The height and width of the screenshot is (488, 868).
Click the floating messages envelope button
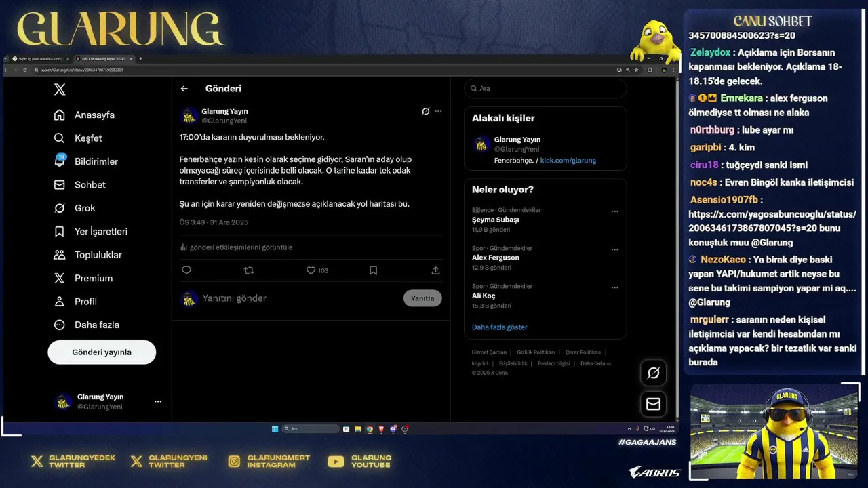click(653, 404)
